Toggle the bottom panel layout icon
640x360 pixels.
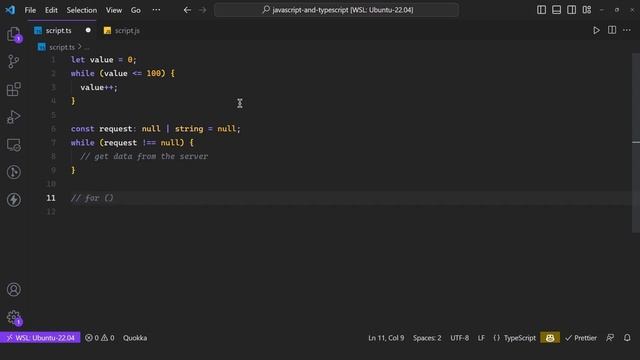(556, 10)
